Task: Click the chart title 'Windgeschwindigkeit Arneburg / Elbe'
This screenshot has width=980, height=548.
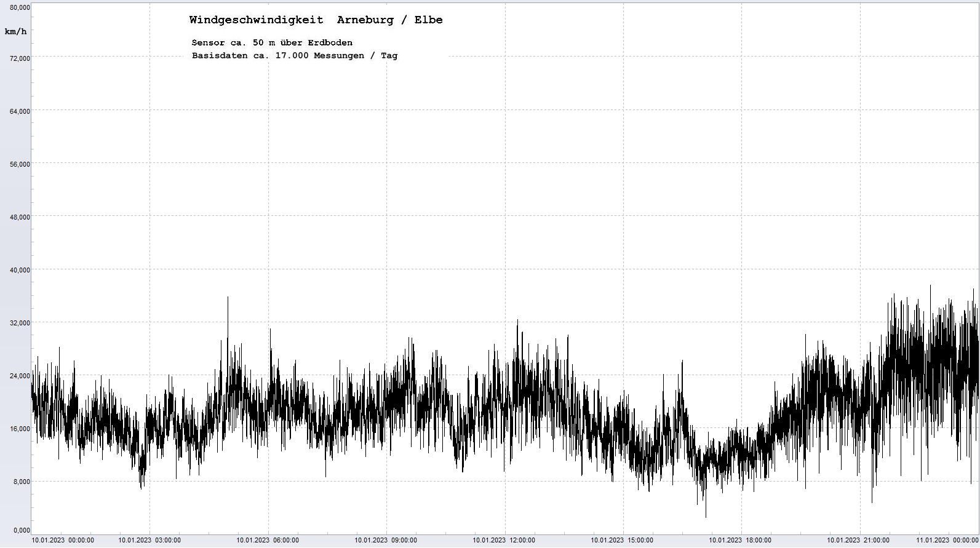Action: [316, 20]
